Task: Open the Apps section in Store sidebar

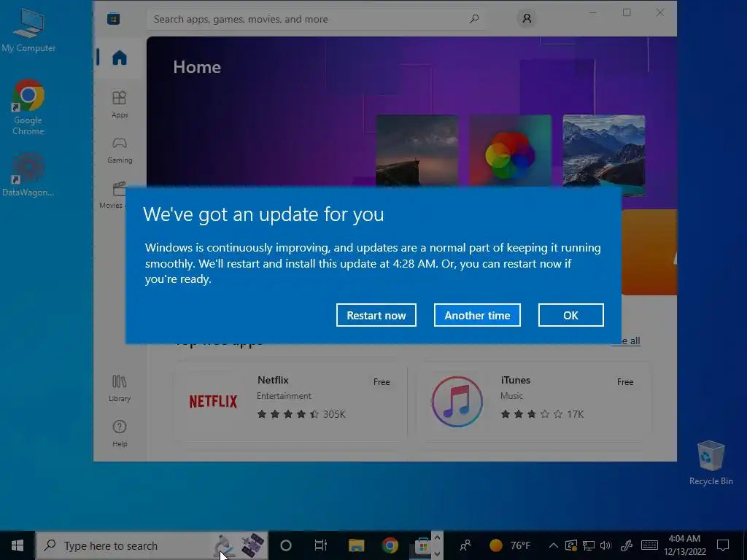Action: [x=120, y=104]
